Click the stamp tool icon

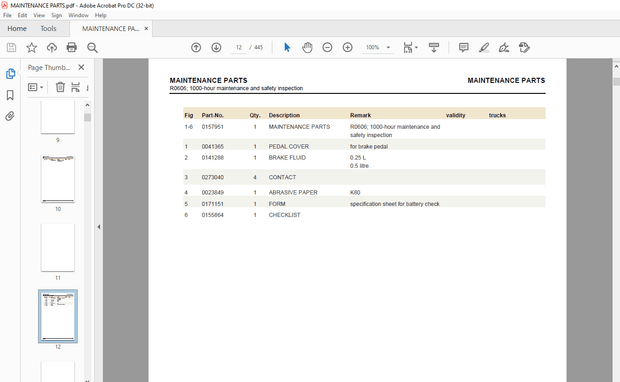[x=524, y=47]
